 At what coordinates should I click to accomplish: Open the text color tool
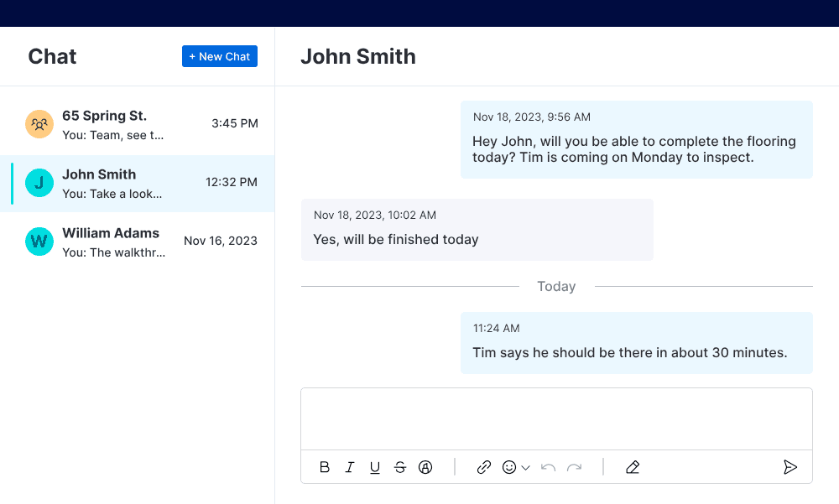point(425,467)
